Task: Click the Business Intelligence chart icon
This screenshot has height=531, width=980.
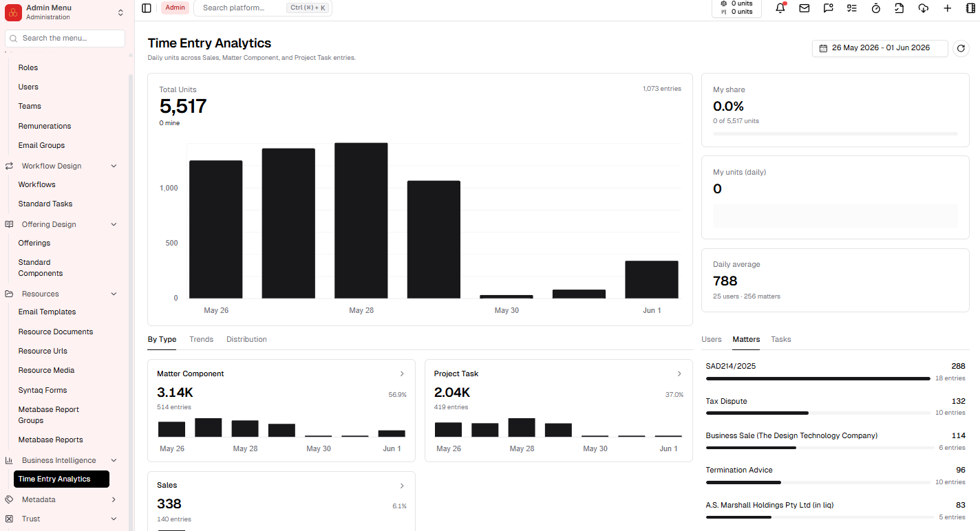Action: tap(9, 460)
